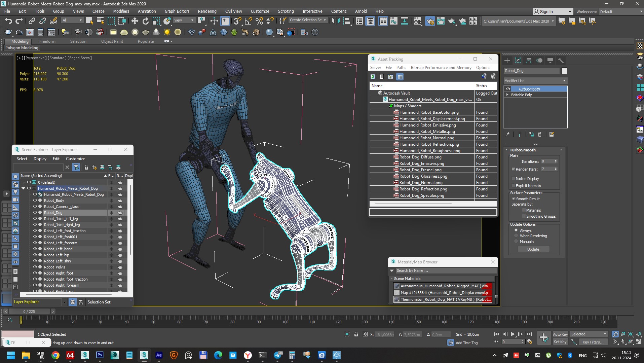Open the Paths menu in Asset Tracking
Screen dimensions: 644x363
pos(401,68)
